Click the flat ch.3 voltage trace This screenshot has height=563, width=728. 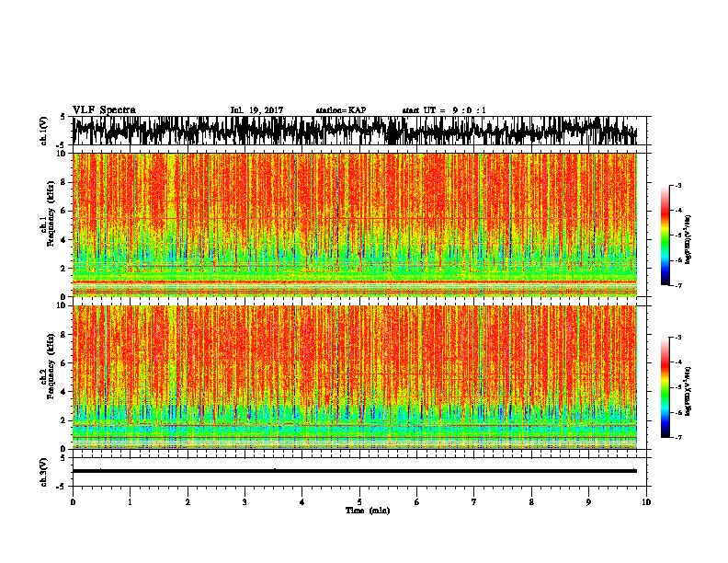pos(355,471)
